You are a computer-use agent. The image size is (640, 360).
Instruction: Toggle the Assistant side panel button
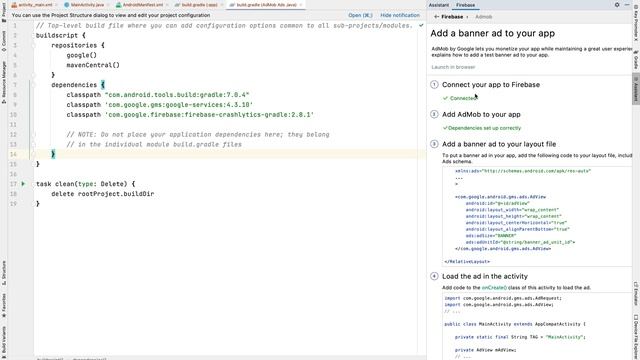pos(636,89)
